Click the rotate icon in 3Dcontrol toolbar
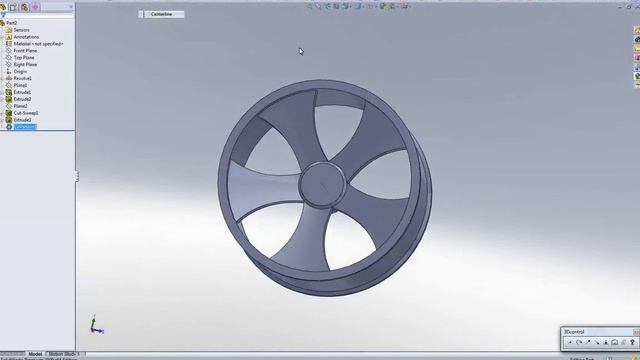 [x=579, y=342]
